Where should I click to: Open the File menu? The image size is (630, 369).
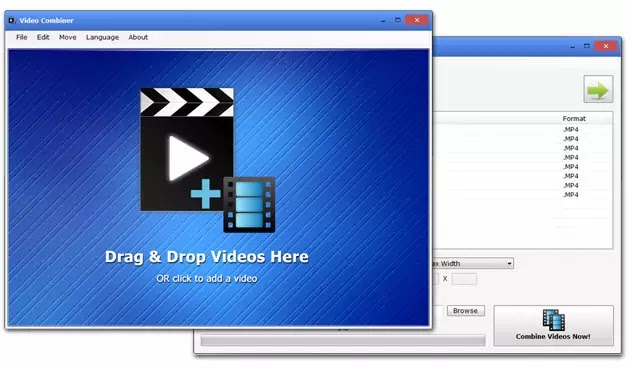pyautogui.click(x=22, y=37)
